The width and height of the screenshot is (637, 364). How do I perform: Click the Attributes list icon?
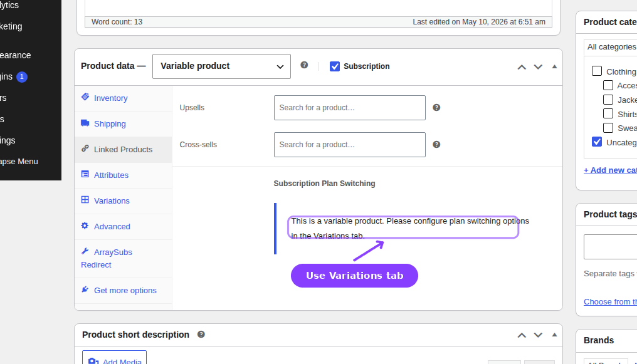[85, 174]
